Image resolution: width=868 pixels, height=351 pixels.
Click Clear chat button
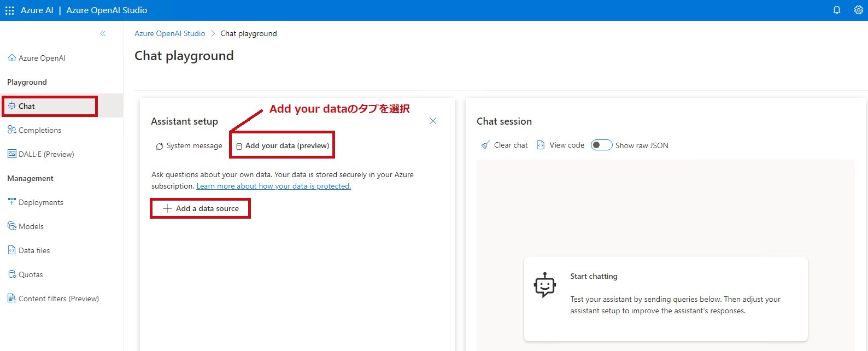(x=505, y=145)
